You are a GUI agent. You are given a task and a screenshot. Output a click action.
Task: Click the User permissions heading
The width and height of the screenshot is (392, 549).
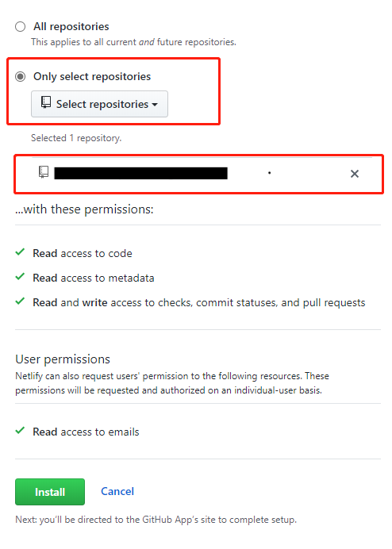click(63, 359)
